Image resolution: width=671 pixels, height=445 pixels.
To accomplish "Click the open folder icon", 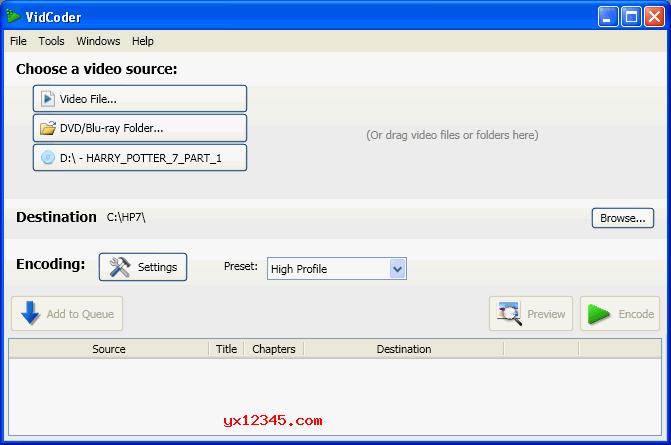I will [48, 128].
